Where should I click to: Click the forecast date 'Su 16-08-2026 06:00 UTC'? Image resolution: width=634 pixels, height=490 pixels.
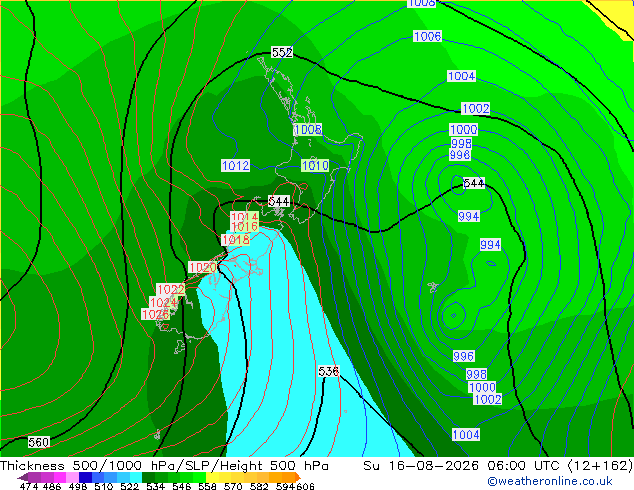click(464, 466)
